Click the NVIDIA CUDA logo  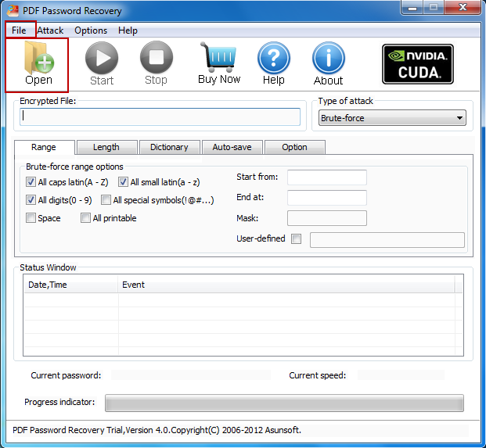tap(418, 64)
